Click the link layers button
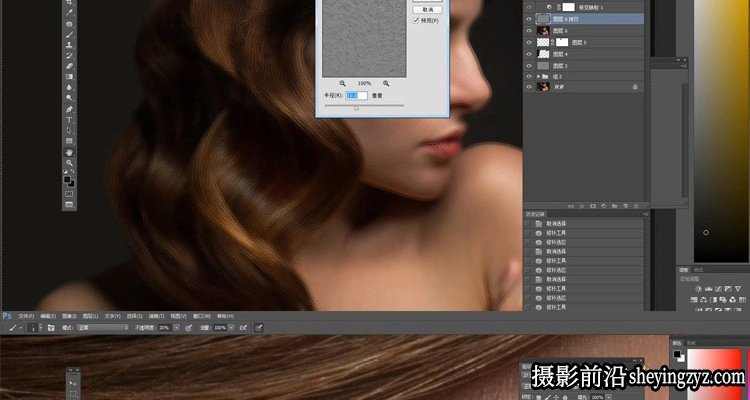The height and width of the screenshot is (400, 750). point(571,206)
